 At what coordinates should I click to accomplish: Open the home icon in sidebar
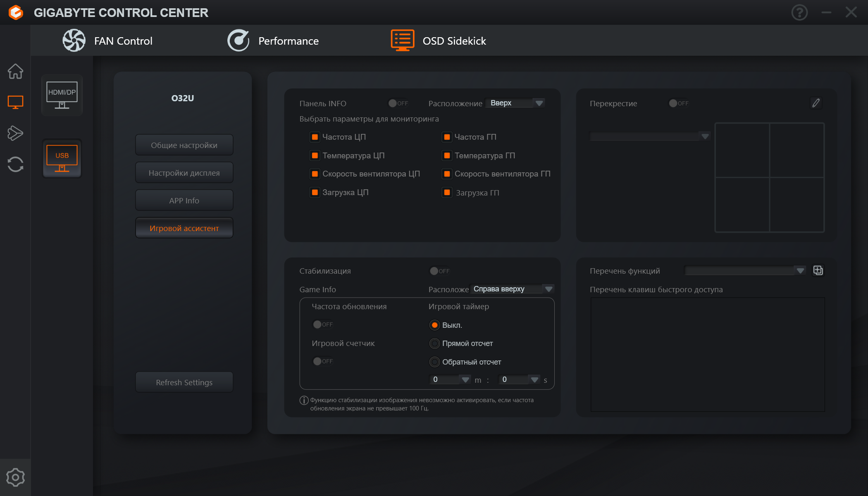15,71
